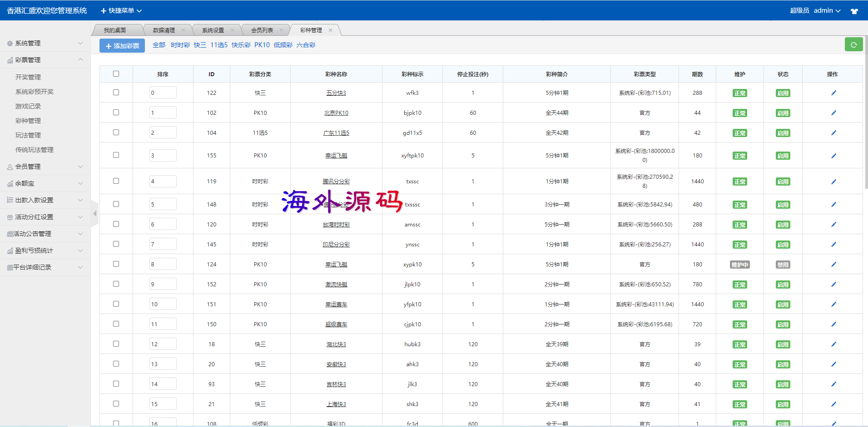Expand 盈利亏损统计 sidebar section
This screenshot has width=868, height=427.
pyautogui.click(x=45, y=250)
